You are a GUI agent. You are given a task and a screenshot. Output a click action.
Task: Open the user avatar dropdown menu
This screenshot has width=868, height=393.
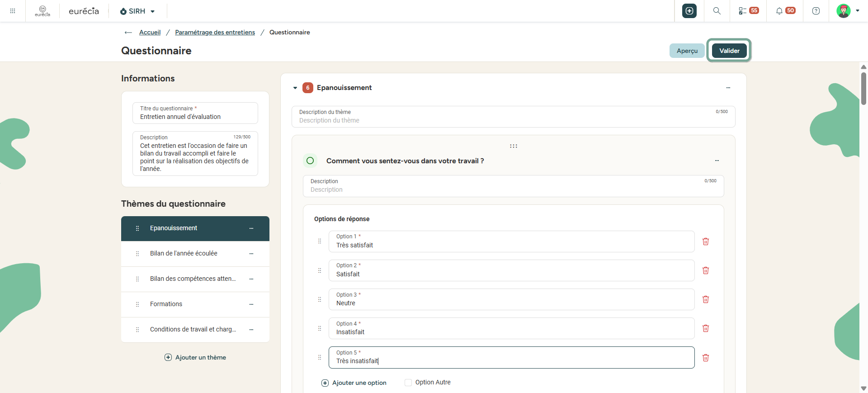[848, 11]
